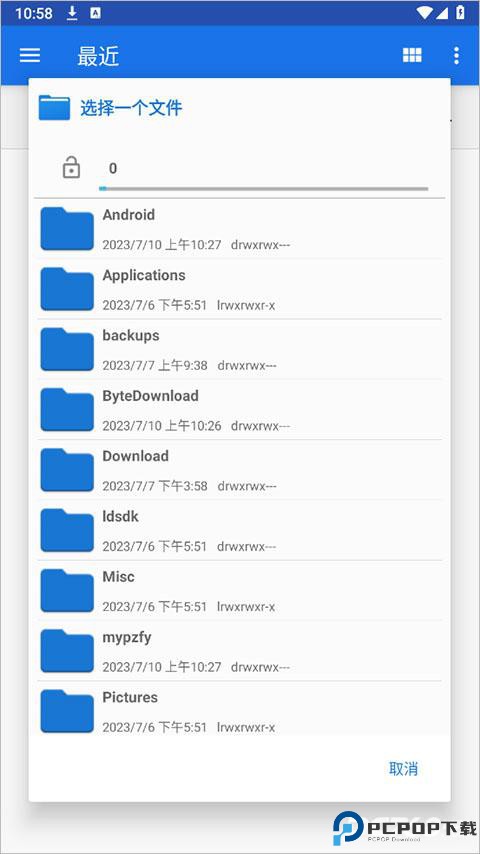480x854 pixels.
Task: Tap the download status bar notification icon
Action: pyautogui.click(x=72, y=13)
